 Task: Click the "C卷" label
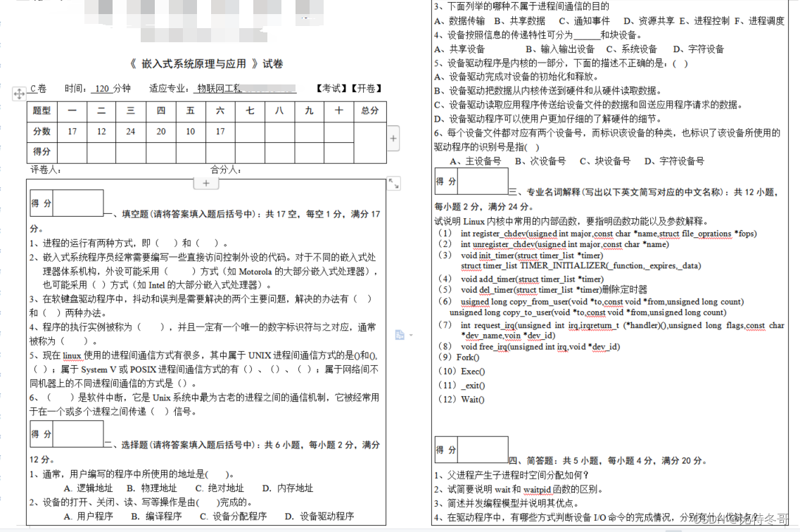(38, 88)
